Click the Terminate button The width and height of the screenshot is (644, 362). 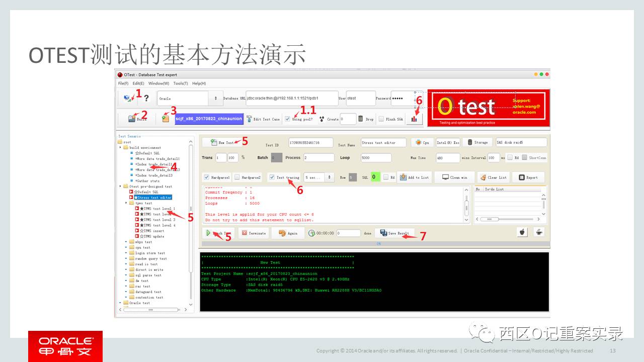click(x=253, y=233)
